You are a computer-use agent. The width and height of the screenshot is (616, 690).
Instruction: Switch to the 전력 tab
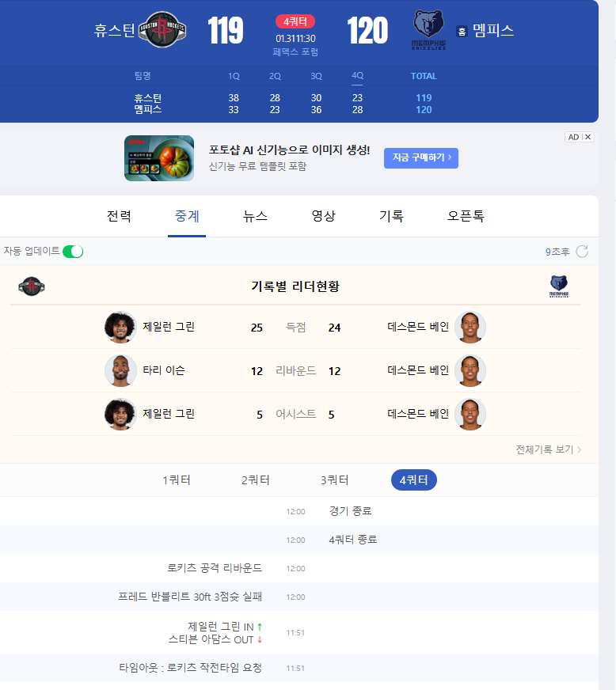click(119, 216)
